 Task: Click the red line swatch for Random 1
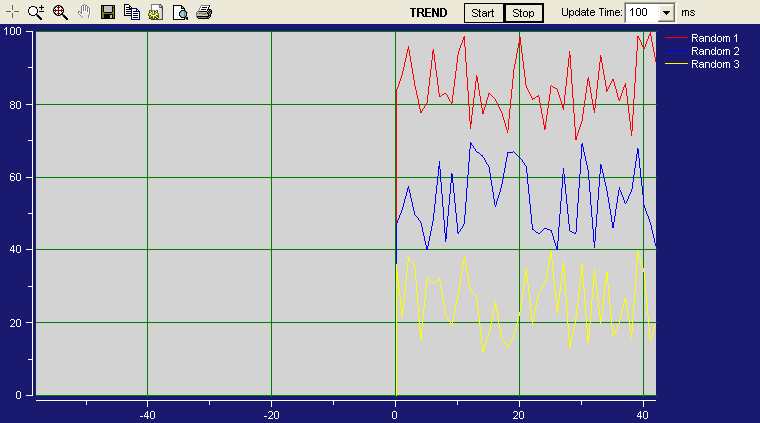click(x=677, y=38)
